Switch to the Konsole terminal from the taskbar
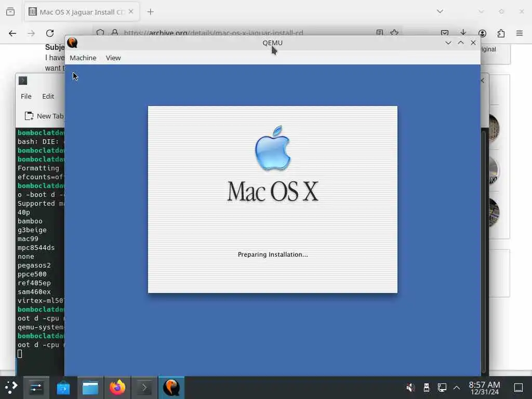The height and width of the screenshot is (399, 532). pos(144,388)
